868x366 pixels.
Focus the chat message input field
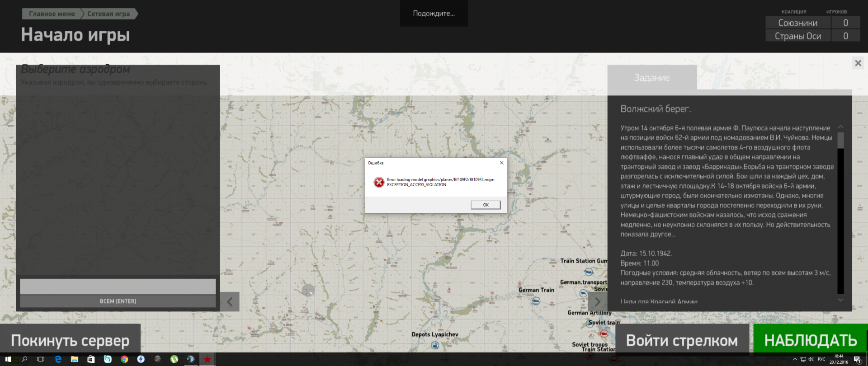coord(118,286)
